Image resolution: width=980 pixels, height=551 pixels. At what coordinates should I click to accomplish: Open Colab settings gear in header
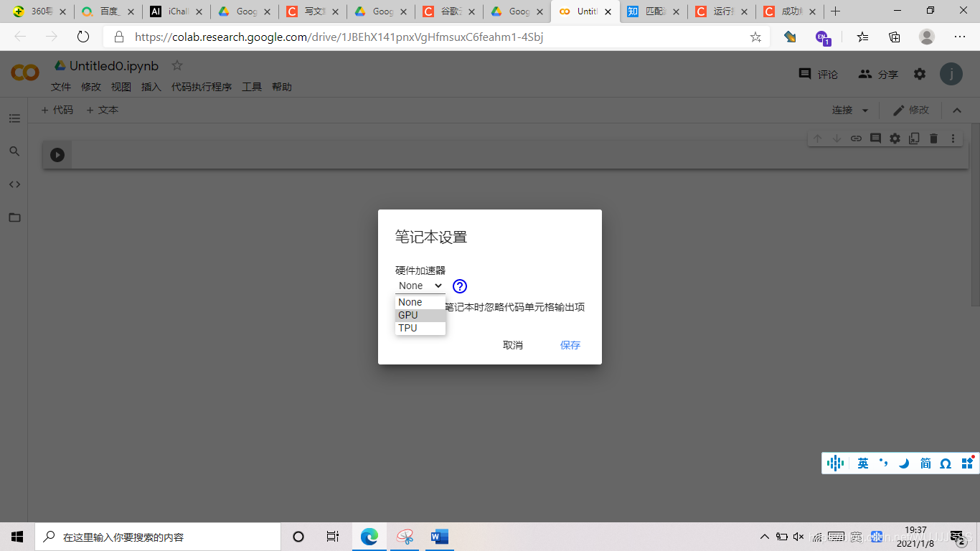pyautogui.click(x=920, y=74)
